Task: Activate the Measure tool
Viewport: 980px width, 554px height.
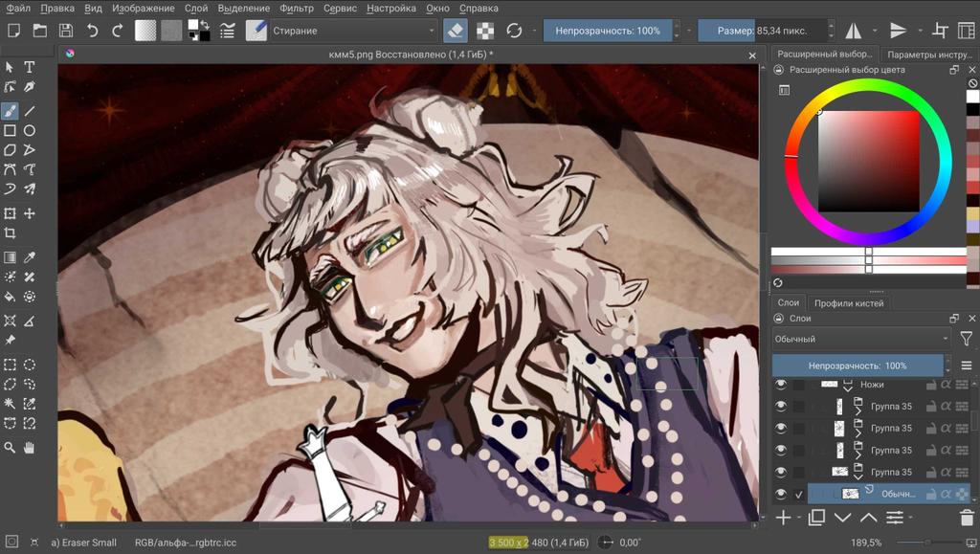Action: pyautogui.click(x=30, y=321)
